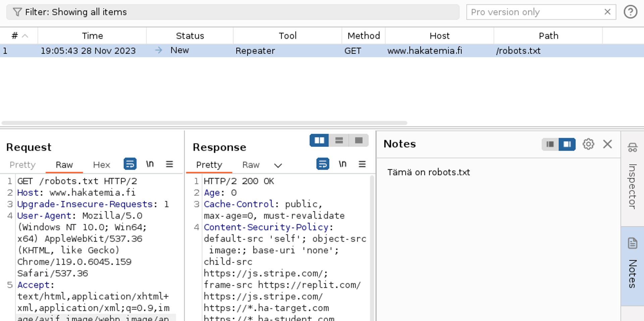Click the Content-Security-Policy header in response
Viewport: 644px width, 321px height.
pos(266,227)
